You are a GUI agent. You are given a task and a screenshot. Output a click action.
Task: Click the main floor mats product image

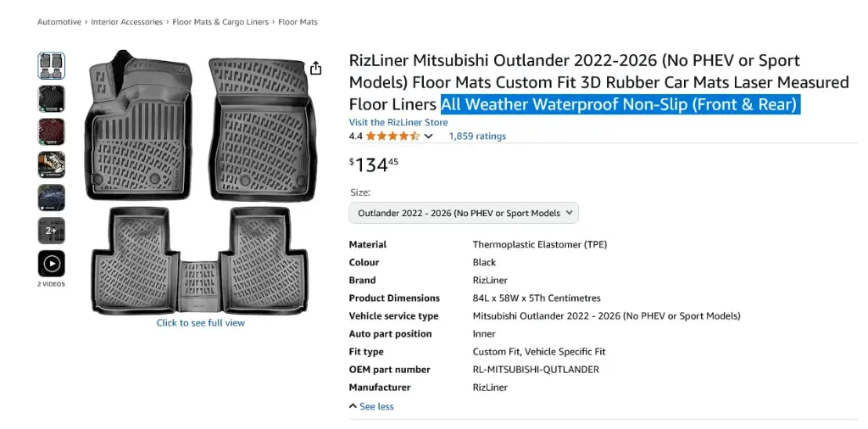(201, 182)
